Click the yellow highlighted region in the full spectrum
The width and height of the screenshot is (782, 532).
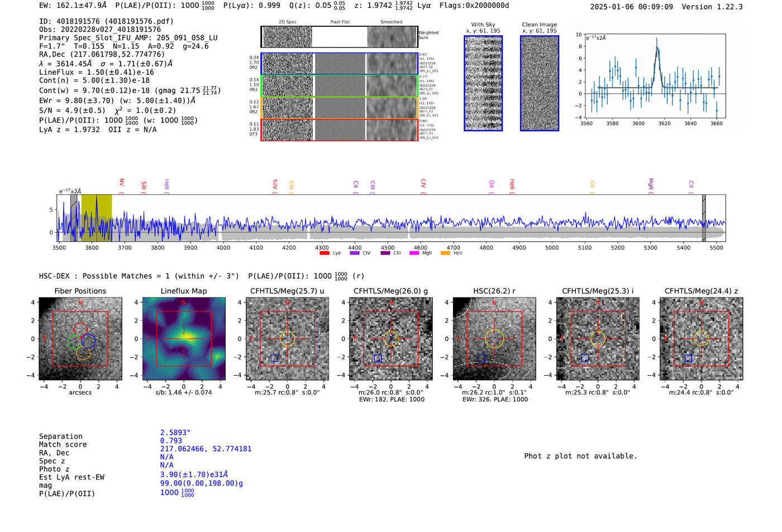(x=97, y=218)
